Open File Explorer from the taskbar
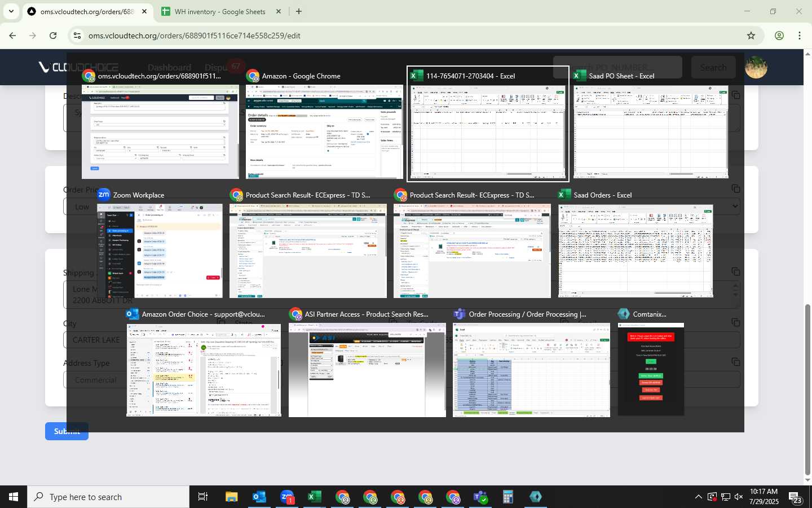Screen dimensions: 812x508 (232, 497)
